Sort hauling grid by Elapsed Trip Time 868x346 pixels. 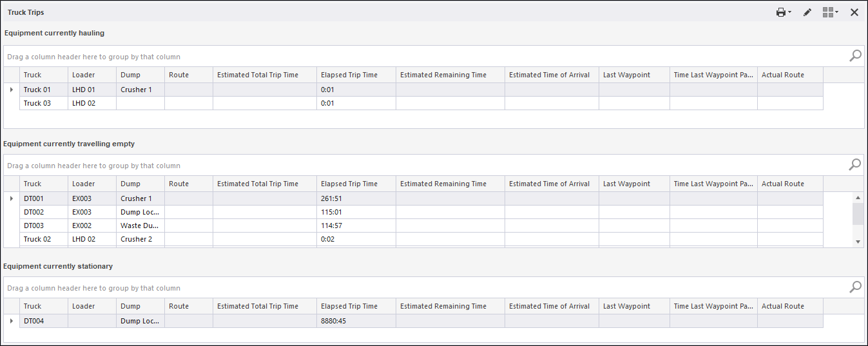click(356, 75)
